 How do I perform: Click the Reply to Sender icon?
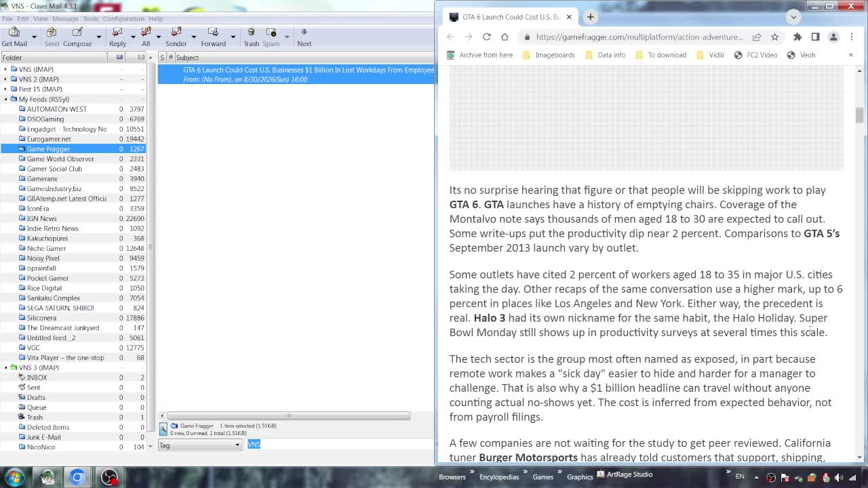(176, 37)
